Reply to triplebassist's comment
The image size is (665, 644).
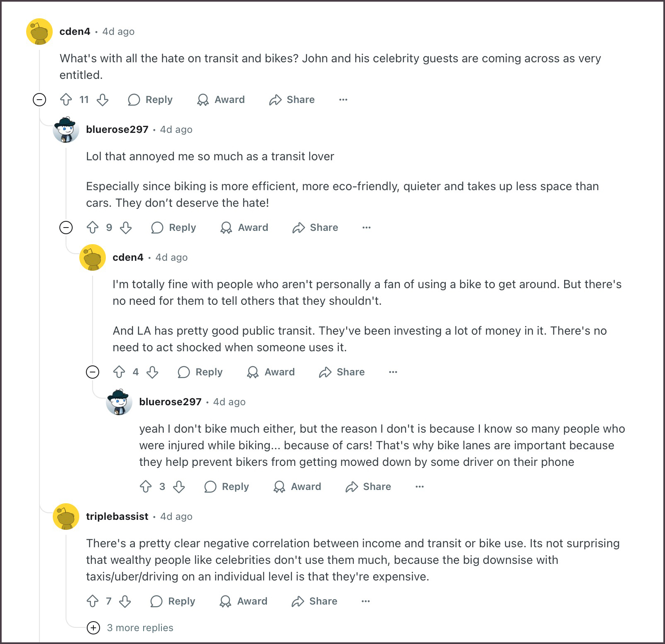173,601
